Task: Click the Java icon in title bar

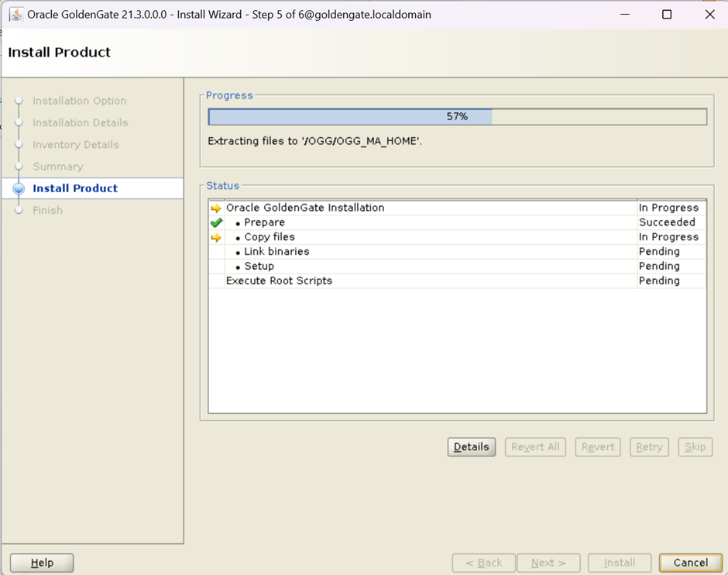Action: (x=15, y=15)
